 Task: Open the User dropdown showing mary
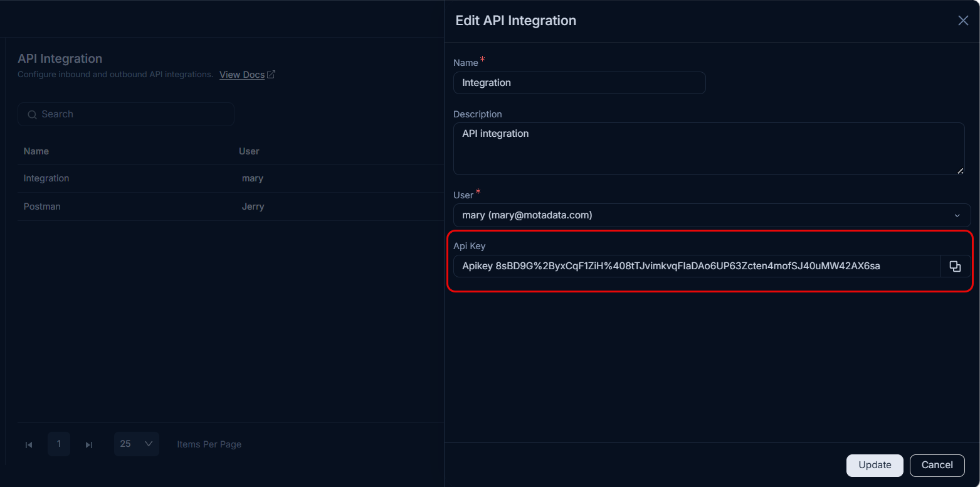pos(712,215)
